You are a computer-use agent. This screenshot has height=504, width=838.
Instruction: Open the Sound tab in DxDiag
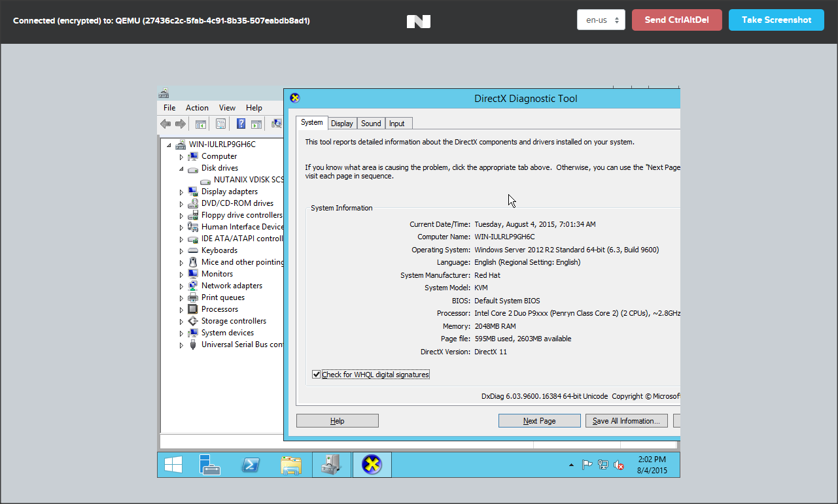coord(371,124)
